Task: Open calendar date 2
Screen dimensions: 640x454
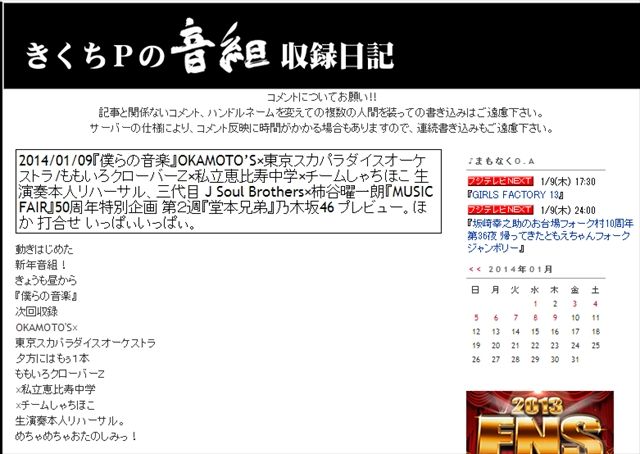Action: 555,304
